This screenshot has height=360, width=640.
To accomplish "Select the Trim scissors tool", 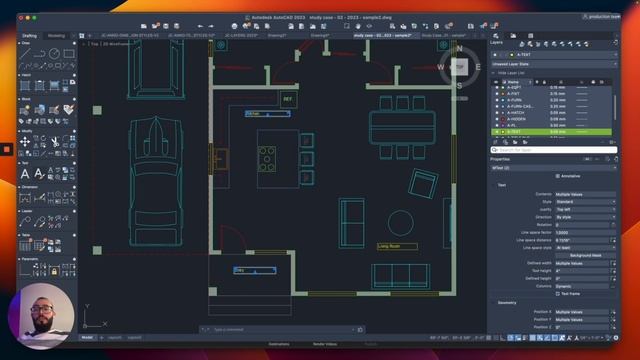I will click(55, 142).
